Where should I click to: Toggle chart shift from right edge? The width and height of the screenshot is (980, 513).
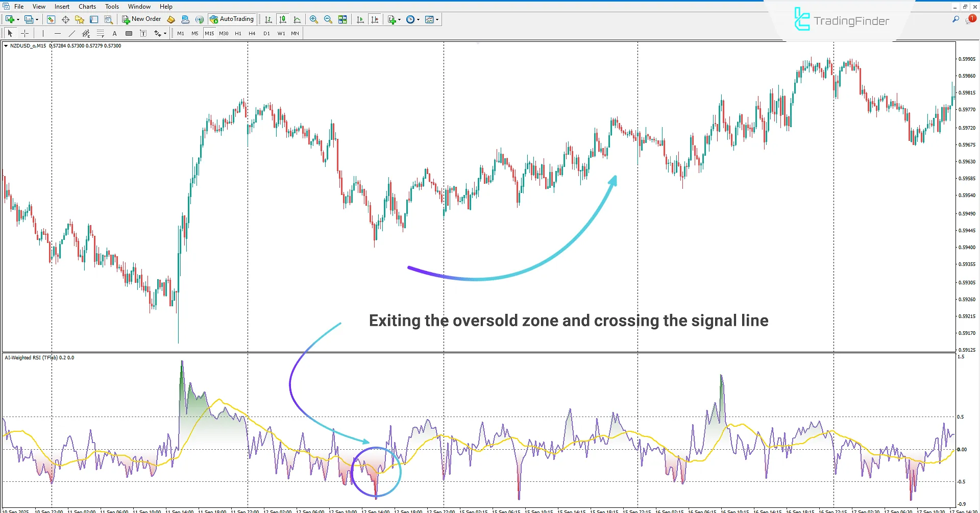pyautogui.click(x=375, y=19)
